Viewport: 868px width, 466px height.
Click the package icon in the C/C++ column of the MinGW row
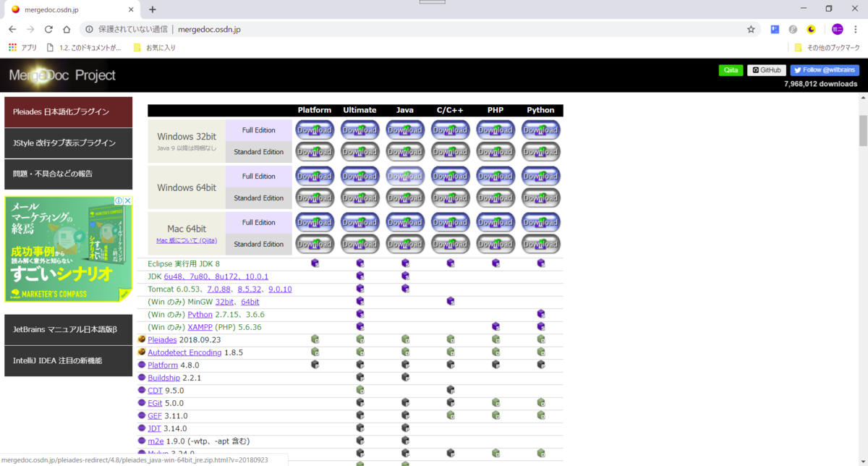(450, 302)
